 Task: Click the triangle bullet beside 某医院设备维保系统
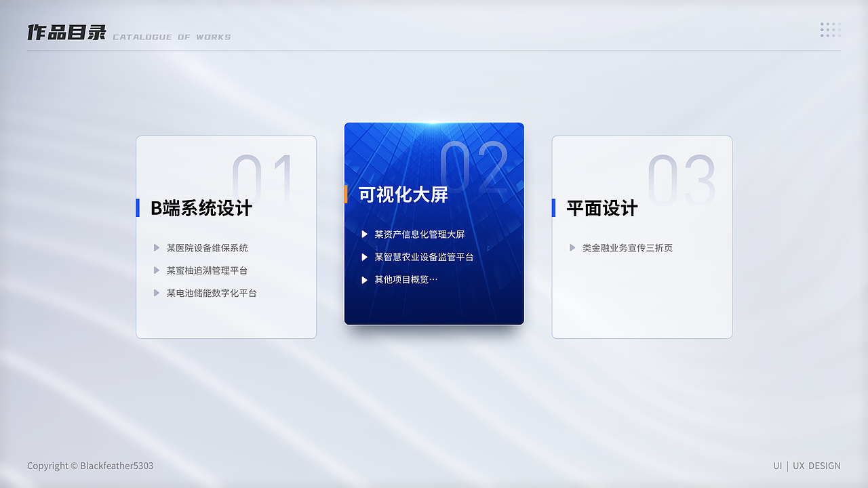(157, 247)
